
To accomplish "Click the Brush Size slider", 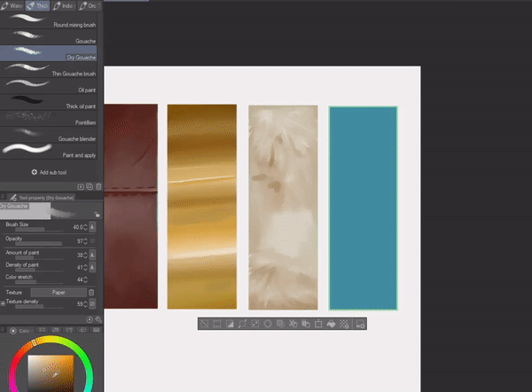I will point(39,230).
